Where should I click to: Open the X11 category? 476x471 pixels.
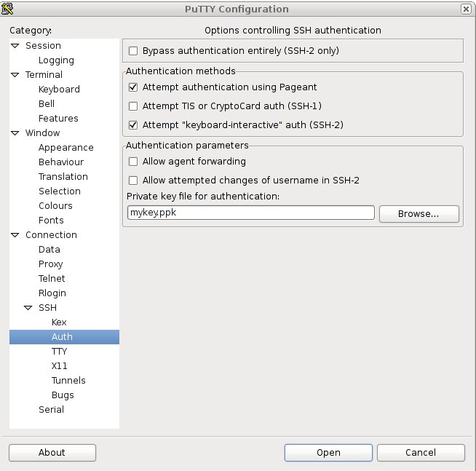[59, 366]
